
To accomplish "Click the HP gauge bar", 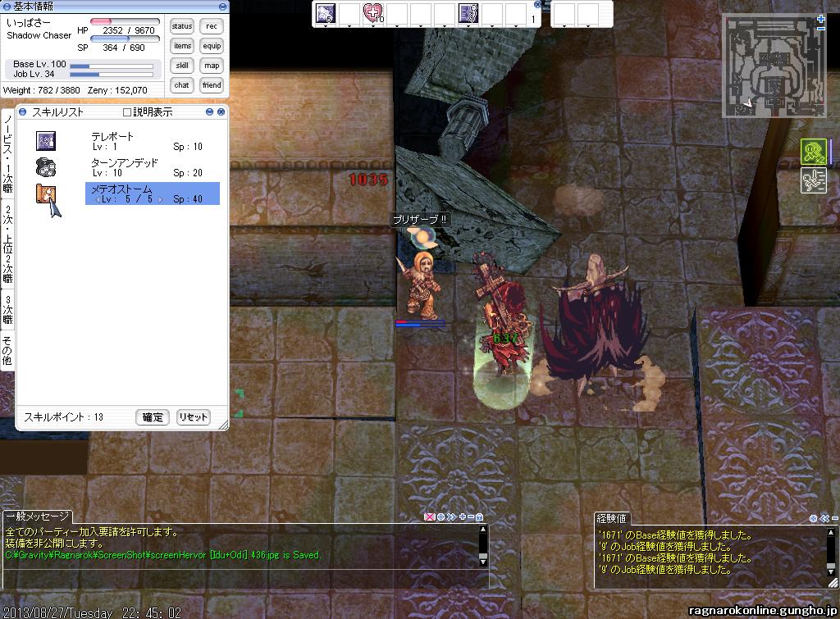I will [x=125, y=21].
